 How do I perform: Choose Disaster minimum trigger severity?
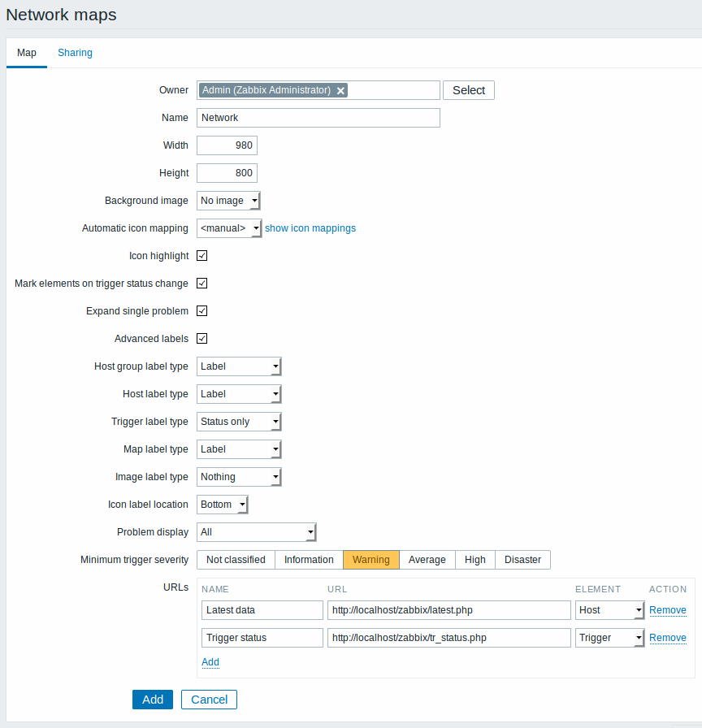522,560
